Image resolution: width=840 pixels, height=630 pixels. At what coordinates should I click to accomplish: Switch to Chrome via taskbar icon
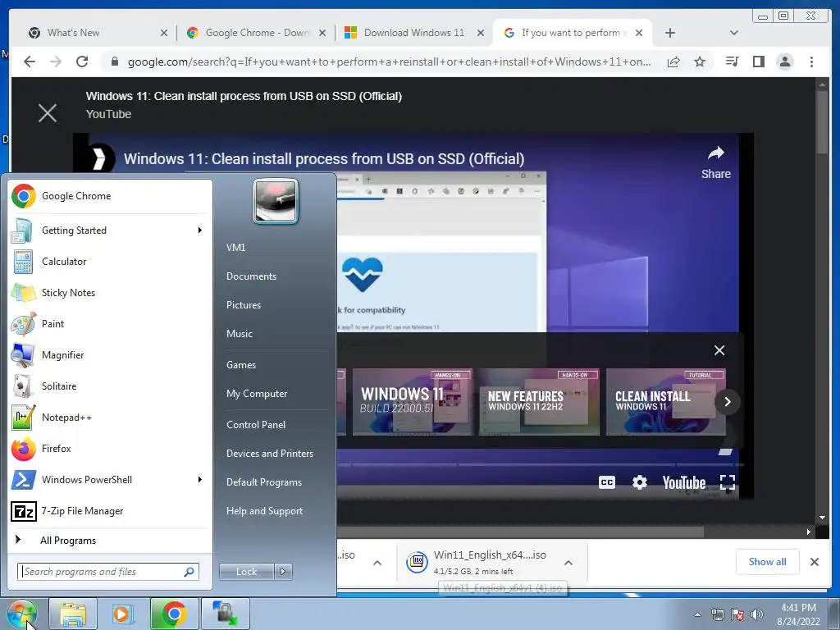pos(174,614)
